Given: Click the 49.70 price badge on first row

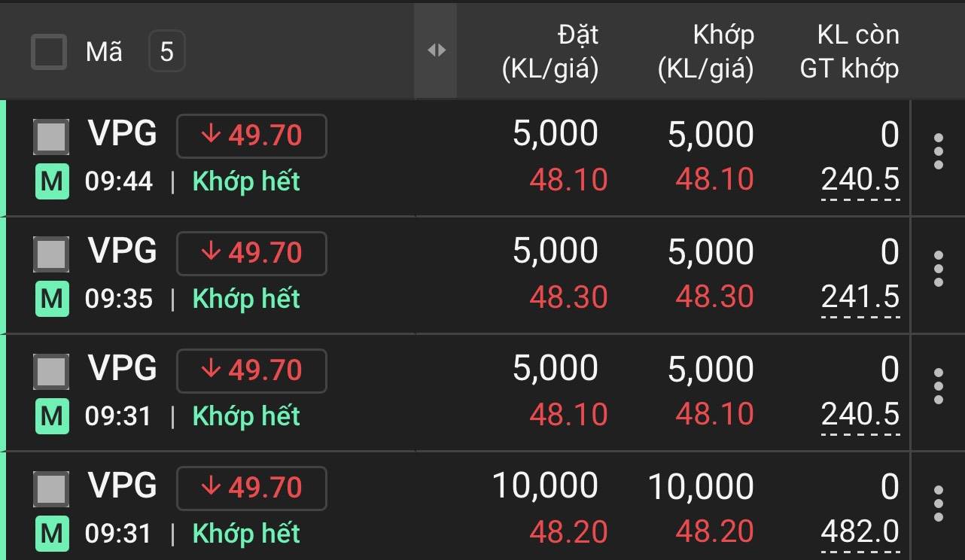Looking at the screenshot, I should pos(251,136).
